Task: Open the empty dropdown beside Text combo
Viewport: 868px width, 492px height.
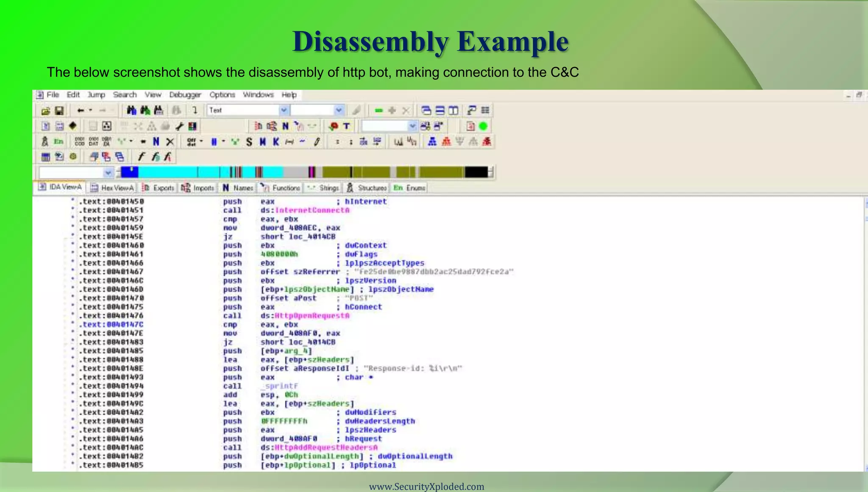Action: [x=339, y=110]
